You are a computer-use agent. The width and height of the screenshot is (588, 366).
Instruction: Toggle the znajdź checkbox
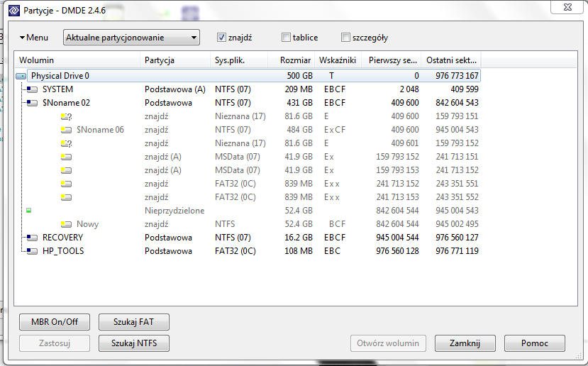221,38
